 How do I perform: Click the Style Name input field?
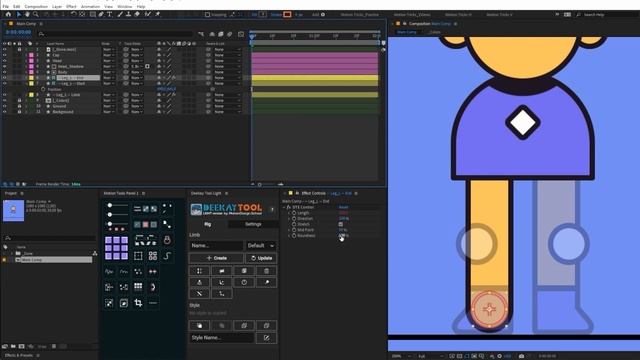[222, 338]
